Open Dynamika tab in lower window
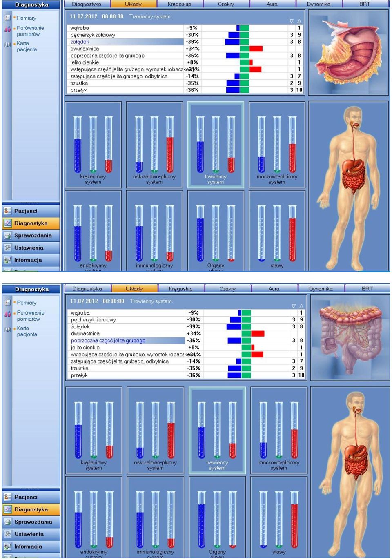Viewport: 392px width, 560px height. (x=321, y=289)
